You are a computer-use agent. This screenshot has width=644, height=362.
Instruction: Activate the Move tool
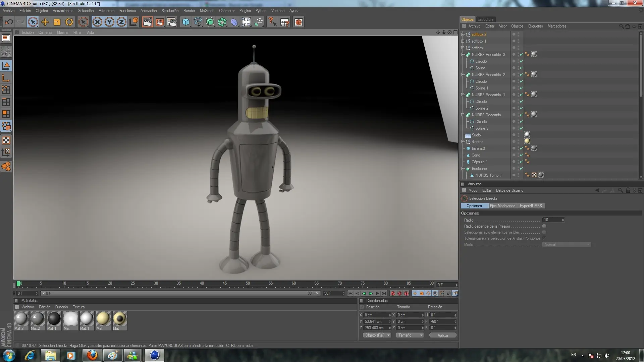coord(45,22)
